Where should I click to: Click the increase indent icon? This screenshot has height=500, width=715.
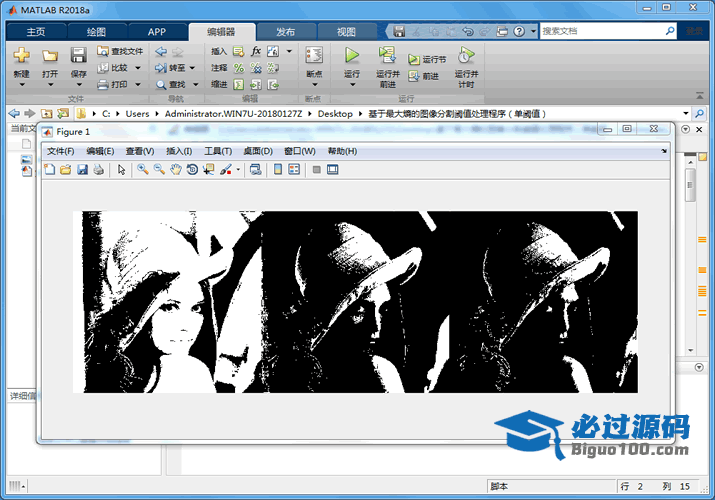click(256, 84)
